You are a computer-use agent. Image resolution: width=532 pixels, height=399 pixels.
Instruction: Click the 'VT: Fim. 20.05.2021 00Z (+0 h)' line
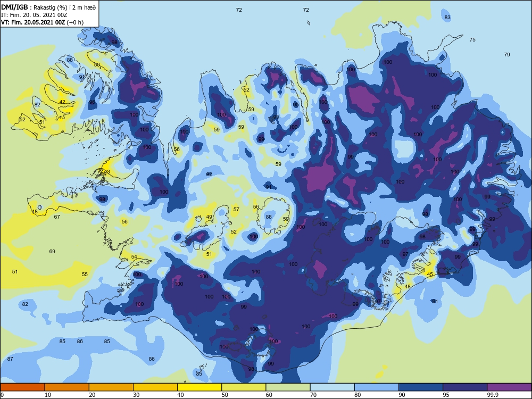tap(43, 22)
